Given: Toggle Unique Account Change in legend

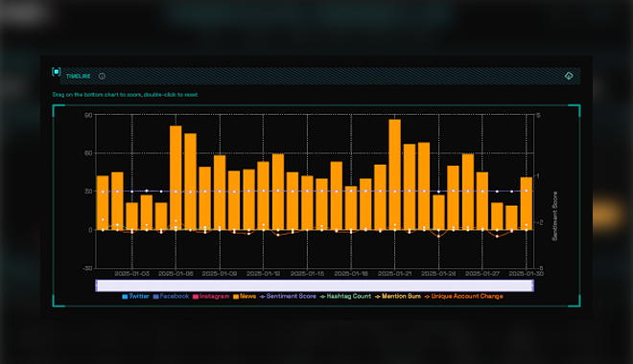Looking at the screenshot, I should coord(463,296).
